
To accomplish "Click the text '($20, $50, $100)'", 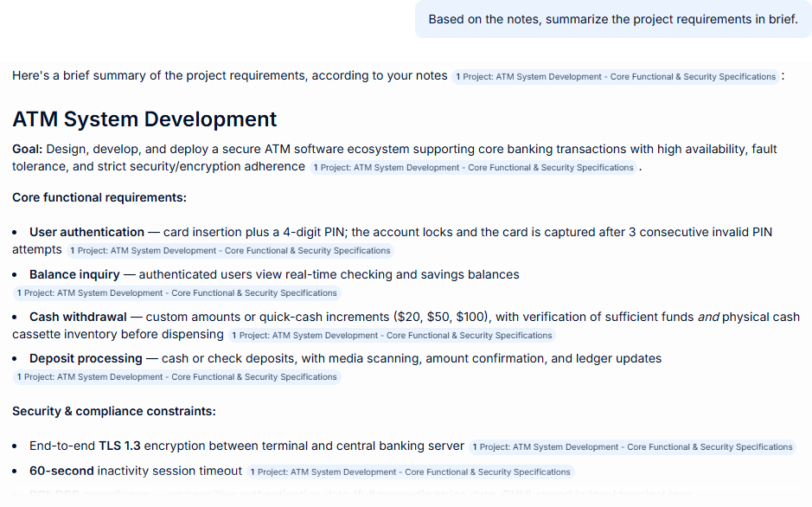I will [441, 317].
